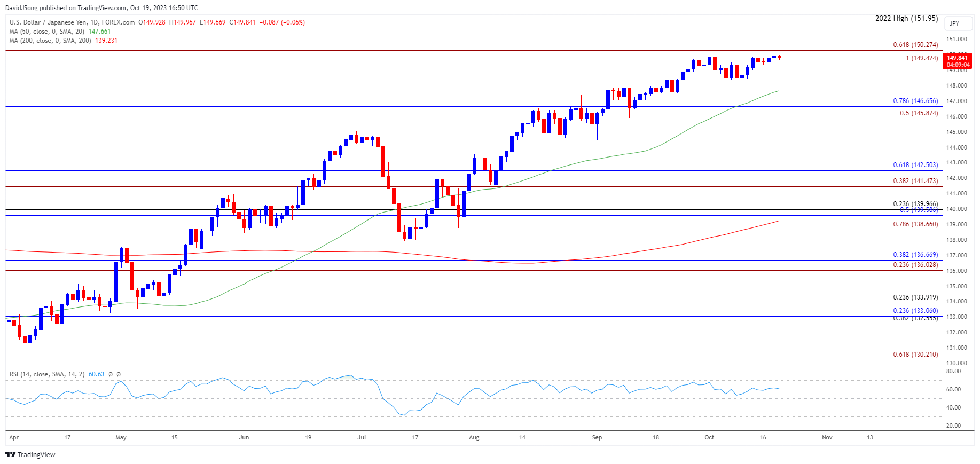Click the Apr label on time axis
The width and height of the screenshot is (980, 464).
coord(14,437)
